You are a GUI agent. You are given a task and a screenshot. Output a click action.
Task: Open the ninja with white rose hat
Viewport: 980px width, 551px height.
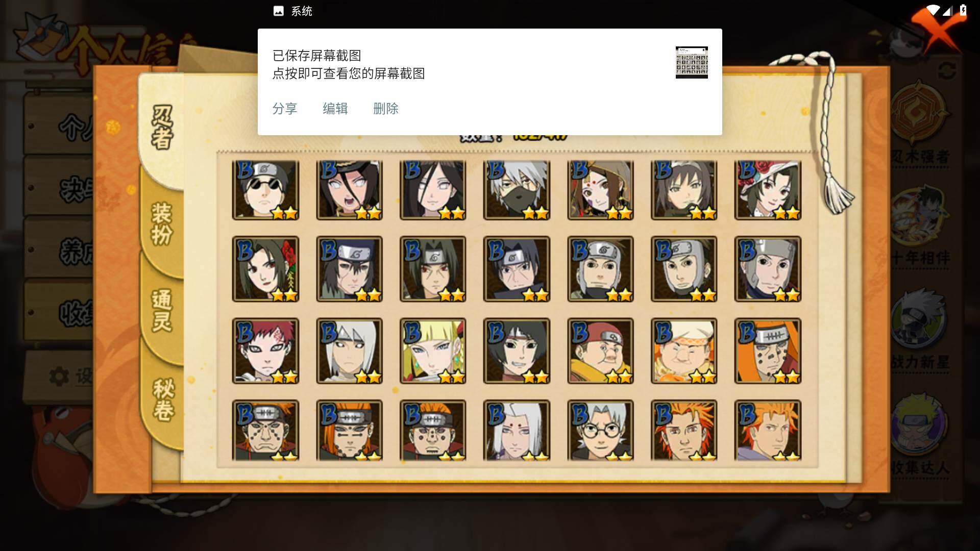point(768,190)
